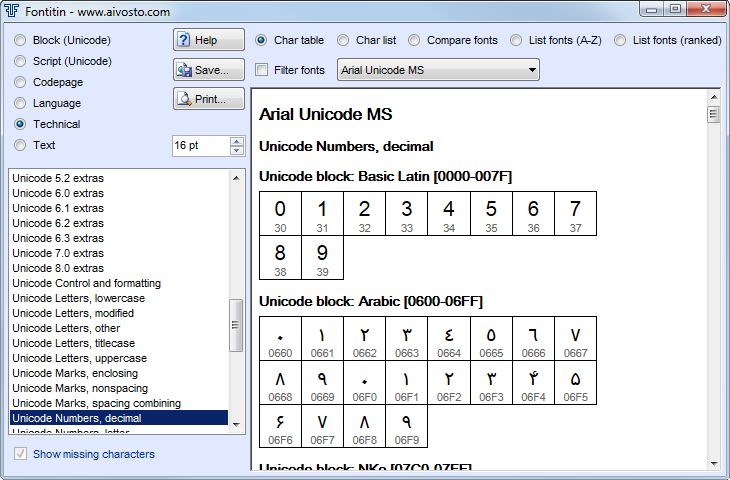The height and width of the screenshot is (480, 730).
Task: Switch to Char list view
Action: (345, 41)
